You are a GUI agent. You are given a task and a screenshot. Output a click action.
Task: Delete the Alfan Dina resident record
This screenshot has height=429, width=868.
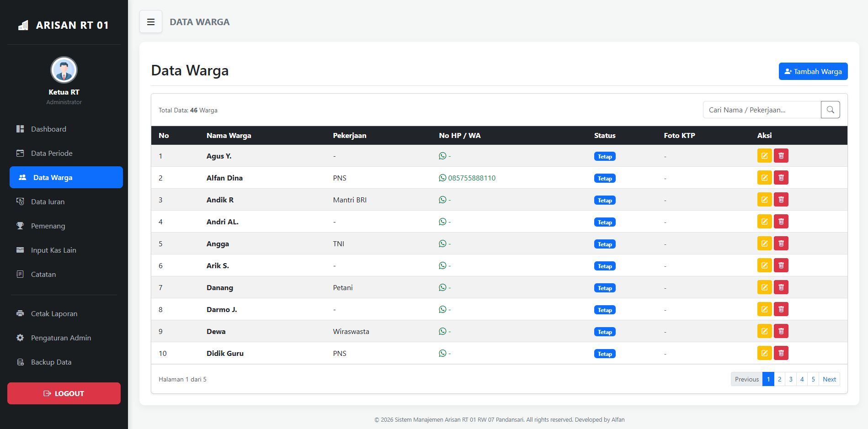781,178
